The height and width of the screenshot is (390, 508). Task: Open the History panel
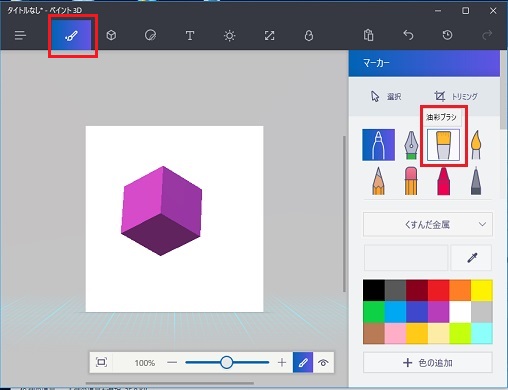(x=447, y=35)
